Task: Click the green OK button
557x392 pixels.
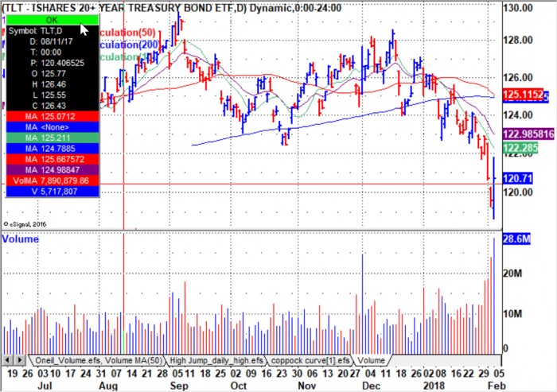Action: [53, 20]
